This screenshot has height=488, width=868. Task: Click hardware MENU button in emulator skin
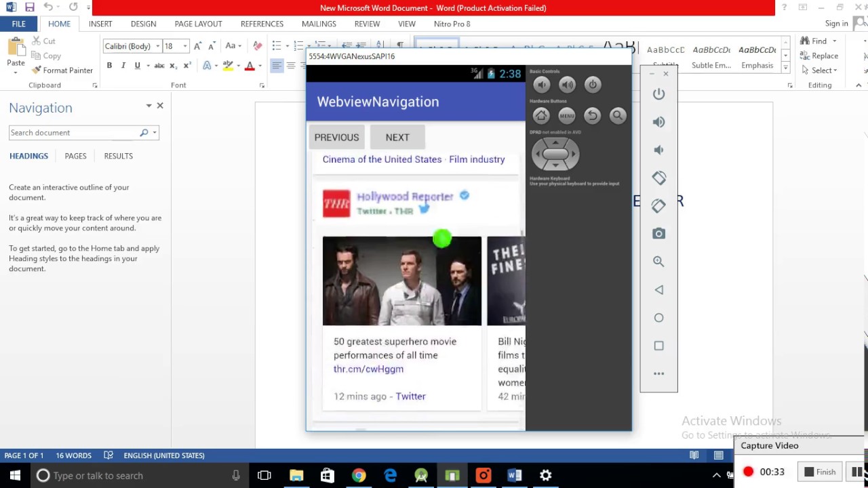[x=567, y=116]
